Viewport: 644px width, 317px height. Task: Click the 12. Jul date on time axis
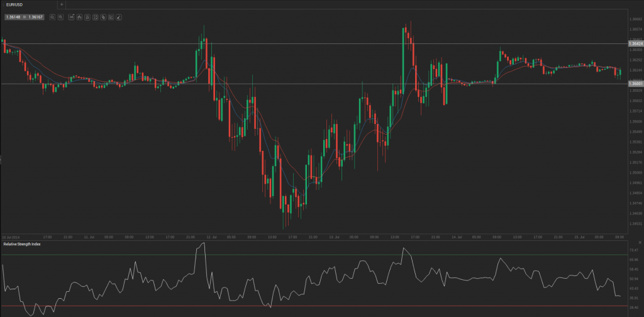(211, 237)
